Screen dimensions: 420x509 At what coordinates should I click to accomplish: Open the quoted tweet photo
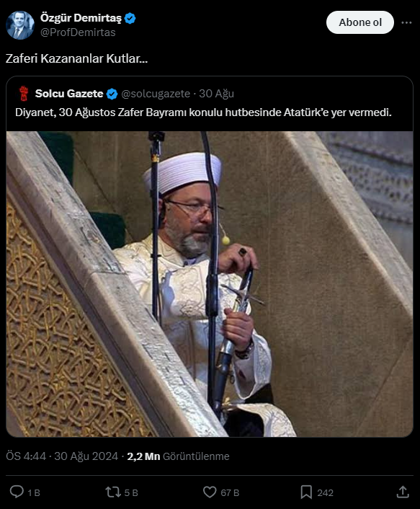coord(210,284)
